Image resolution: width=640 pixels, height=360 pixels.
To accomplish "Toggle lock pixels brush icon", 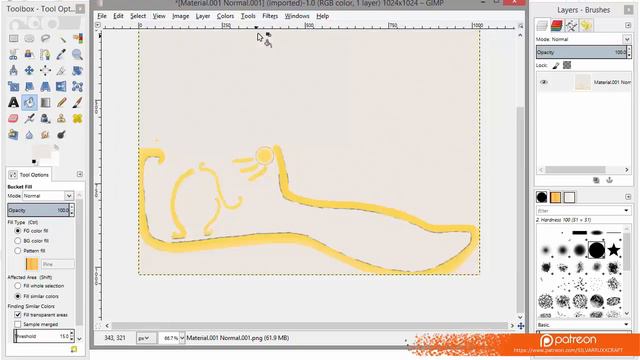I will coord(556,65).
